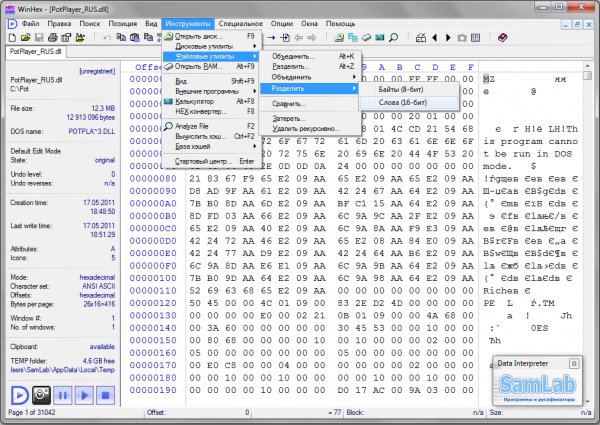Click the New file toolbar icon
Image resolution: width=600 pixels, height=425 pixels.
click(x=12, y=37)
